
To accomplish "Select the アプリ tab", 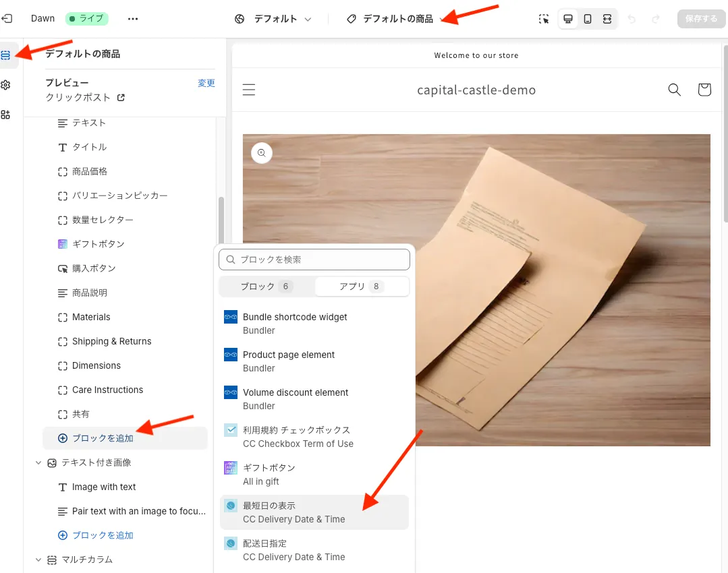I will 362,286.
